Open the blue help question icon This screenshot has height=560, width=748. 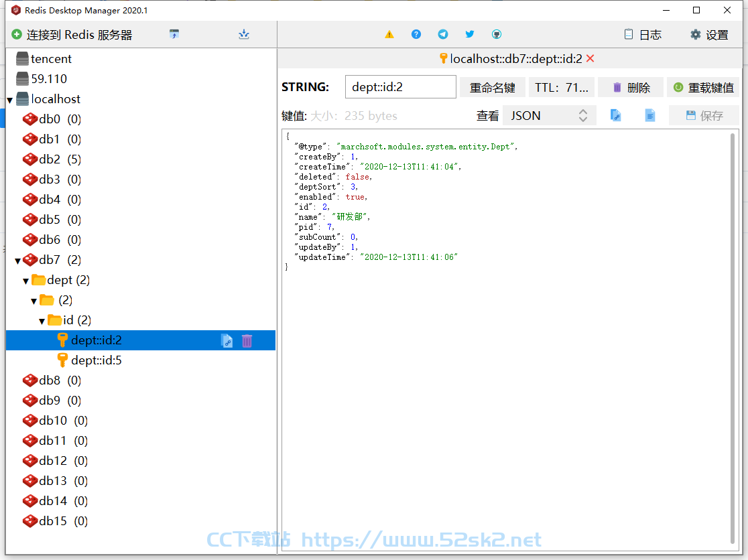pos(416,34)
